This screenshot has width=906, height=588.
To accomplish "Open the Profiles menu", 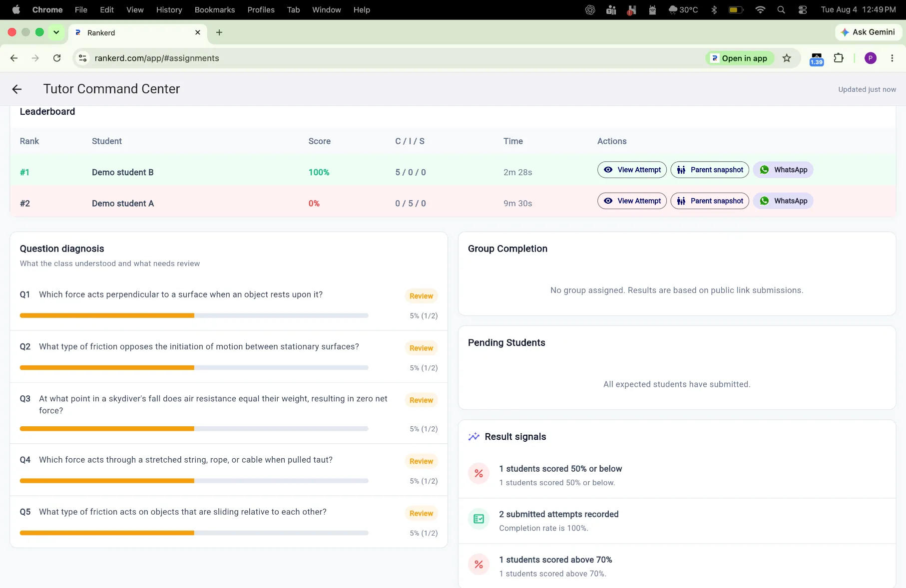I will coord(261,9).
